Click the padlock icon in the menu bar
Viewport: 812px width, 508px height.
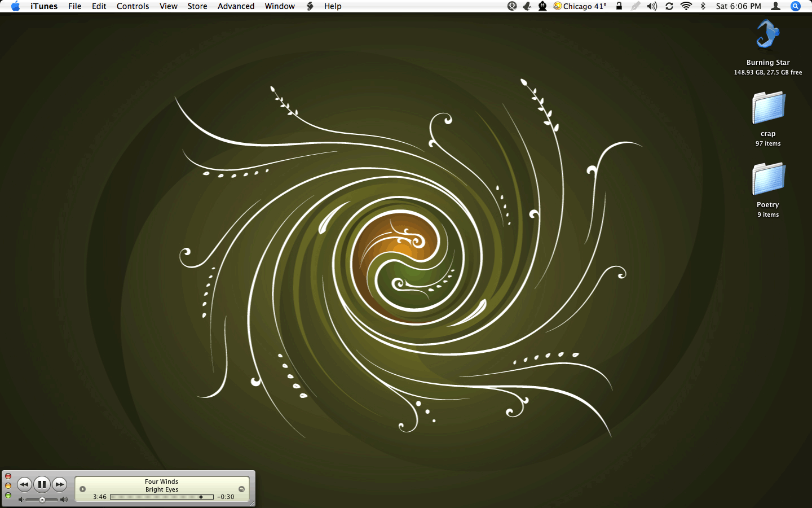(x=619, y=6)
